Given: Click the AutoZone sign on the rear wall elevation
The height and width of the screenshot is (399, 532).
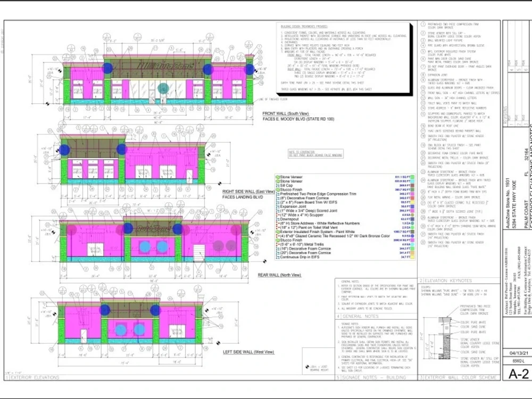Looking at the screenshot, I should point(153,229).
